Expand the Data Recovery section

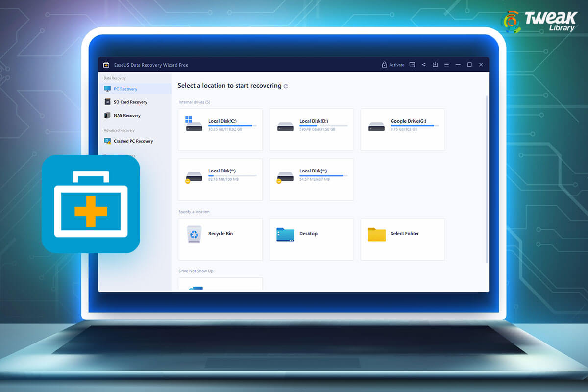tap(114, 78)
